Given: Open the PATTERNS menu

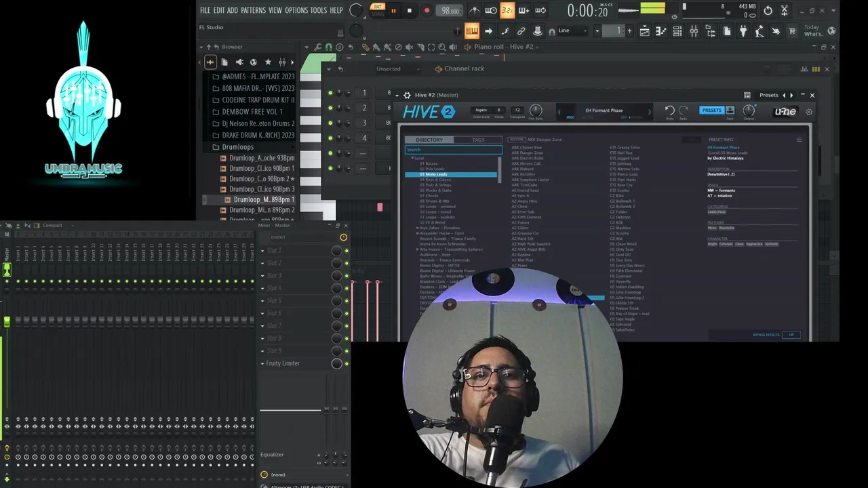Looking at the screenshot, I should (x=253, y=10).
